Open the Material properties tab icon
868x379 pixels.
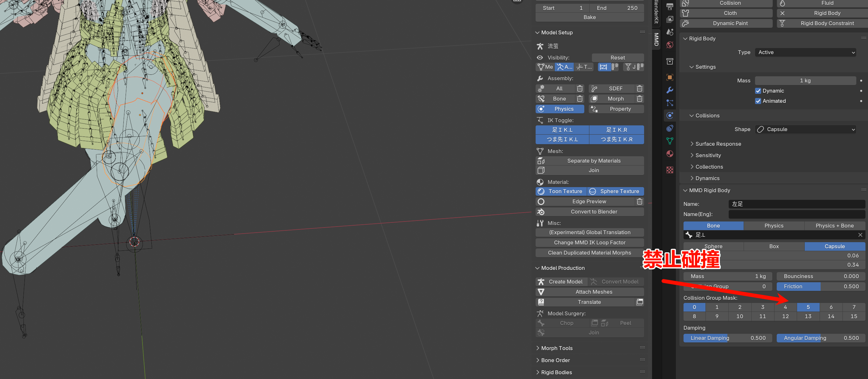[670, 154]
